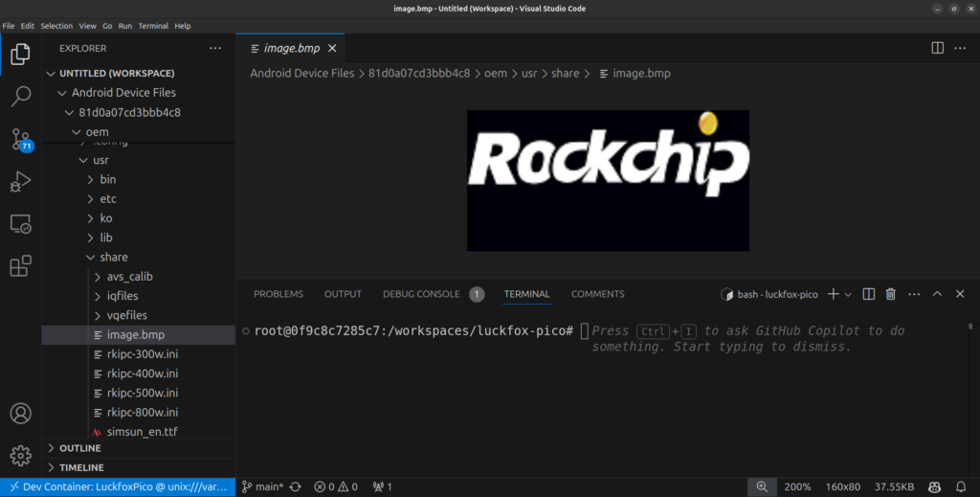Screen dimensions: 980x497
Task: Expand the OUTLINE section
Action: click(x=138, y=448)
